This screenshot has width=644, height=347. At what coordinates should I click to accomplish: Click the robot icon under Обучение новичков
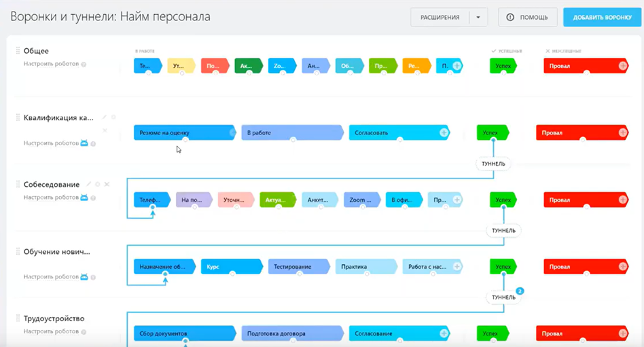click(x=84, y=277)
